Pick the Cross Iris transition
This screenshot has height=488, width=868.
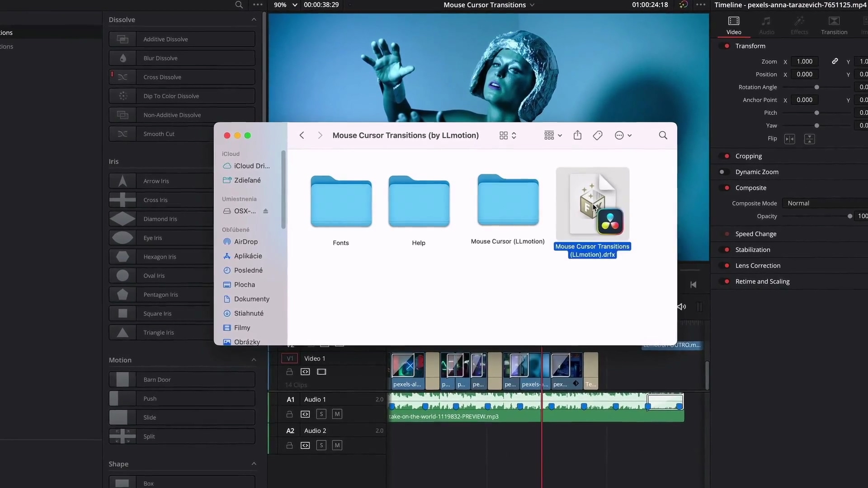coord(161,200)
